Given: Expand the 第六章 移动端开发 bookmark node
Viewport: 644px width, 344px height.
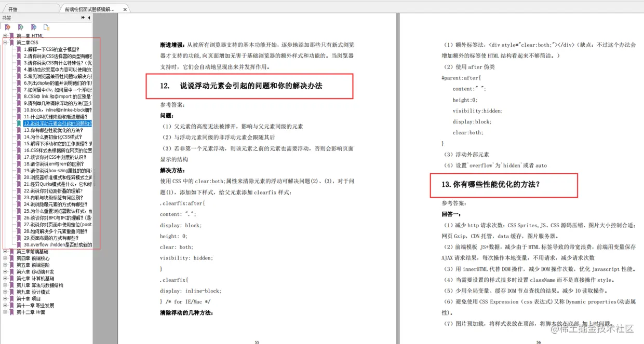Looking at the screenshot, I should pos(5,271).
